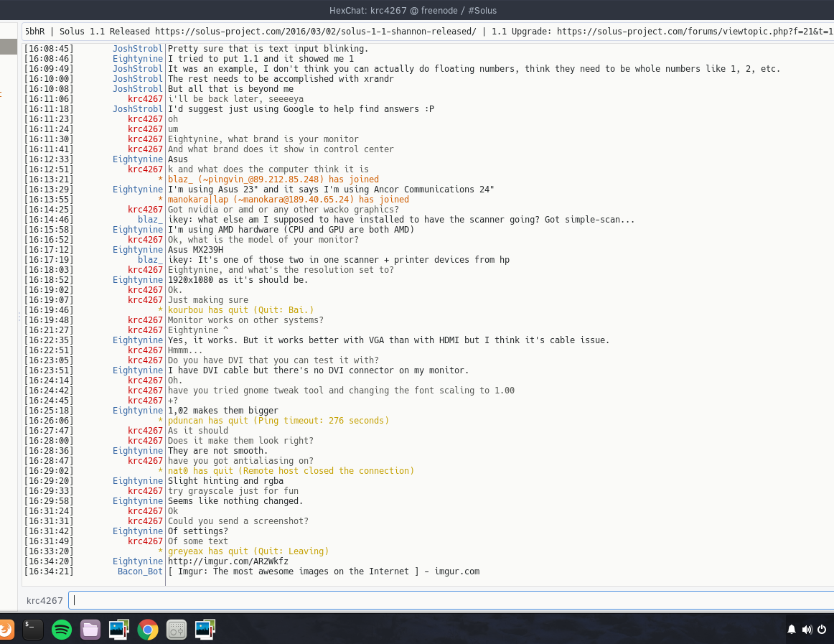
Task: Click blaz_ nick at 16:14:46
Action: (x=150, y=219)
